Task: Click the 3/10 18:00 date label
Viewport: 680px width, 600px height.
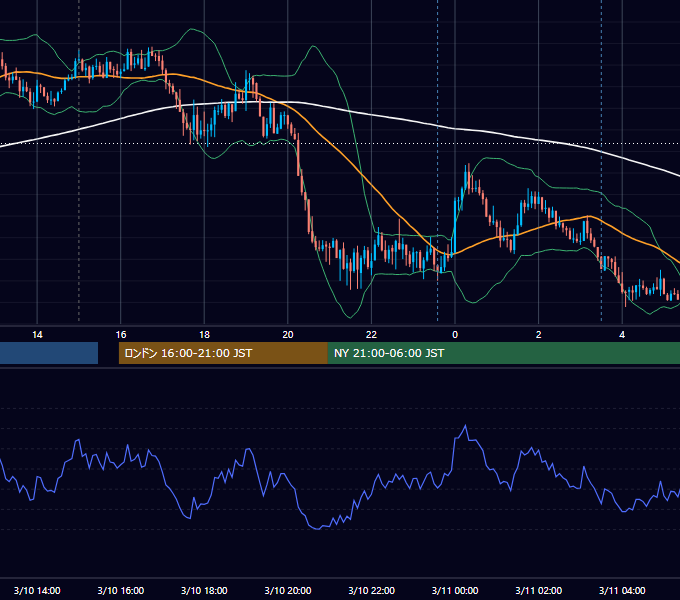Action: 204,590
